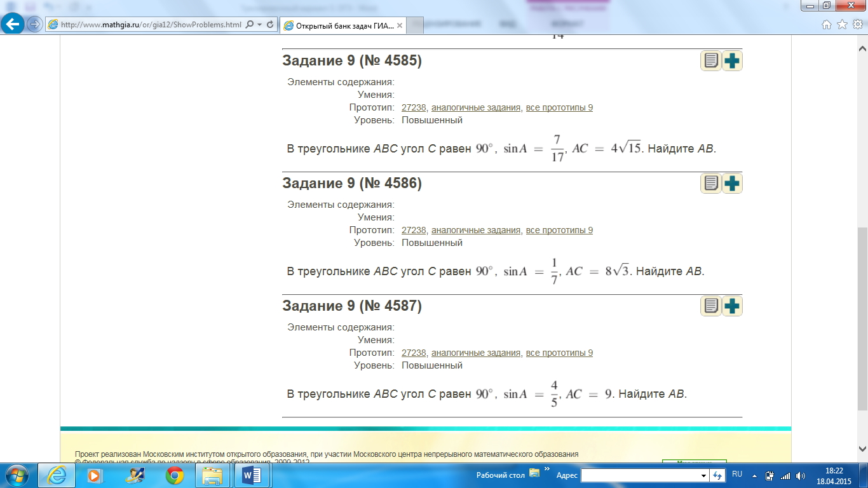Click the page scrollbar up arrow

862,47
